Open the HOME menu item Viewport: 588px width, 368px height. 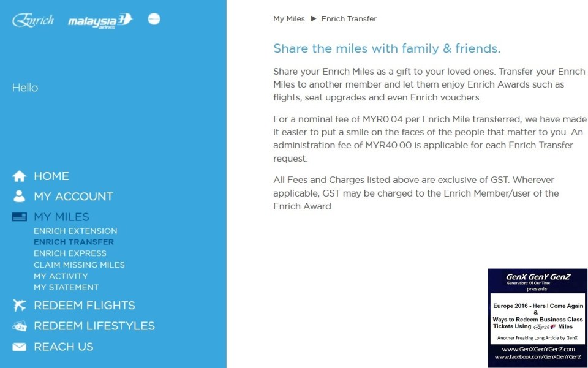tap(51, 176)
